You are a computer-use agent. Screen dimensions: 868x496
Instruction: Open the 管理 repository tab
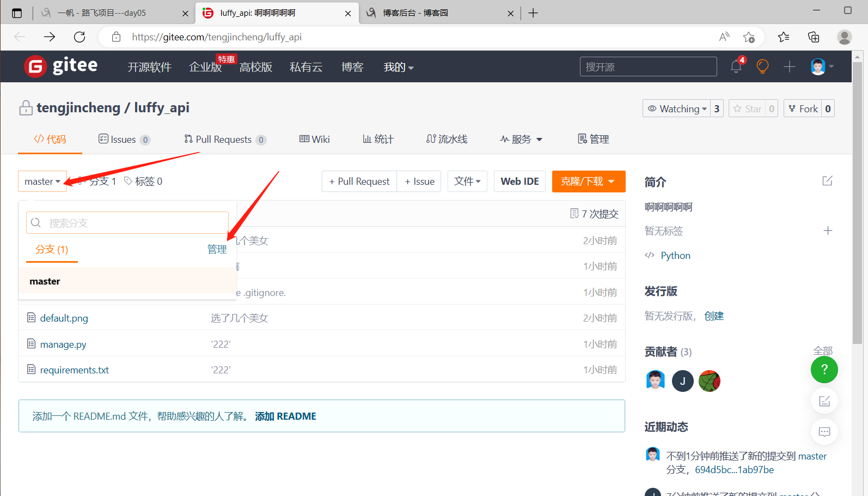(594, 140)
